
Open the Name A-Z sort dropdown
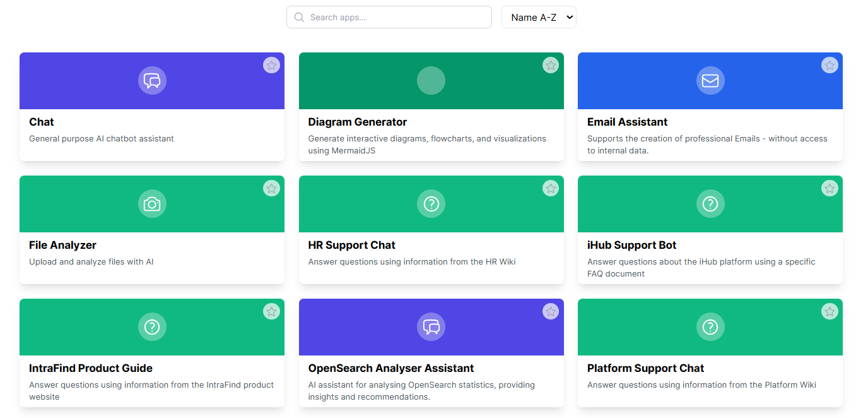539,18
